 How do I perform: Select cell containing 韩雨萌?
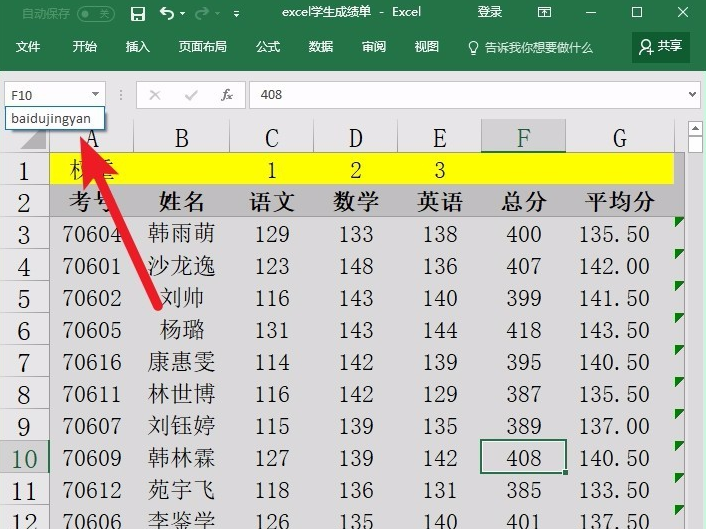pos(181,234)
